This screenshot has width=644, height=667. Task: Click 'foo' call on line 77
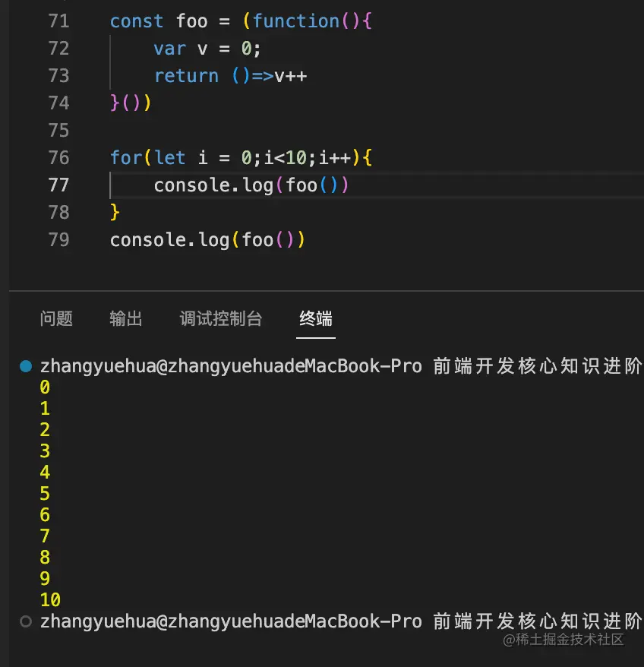[301, 185]
